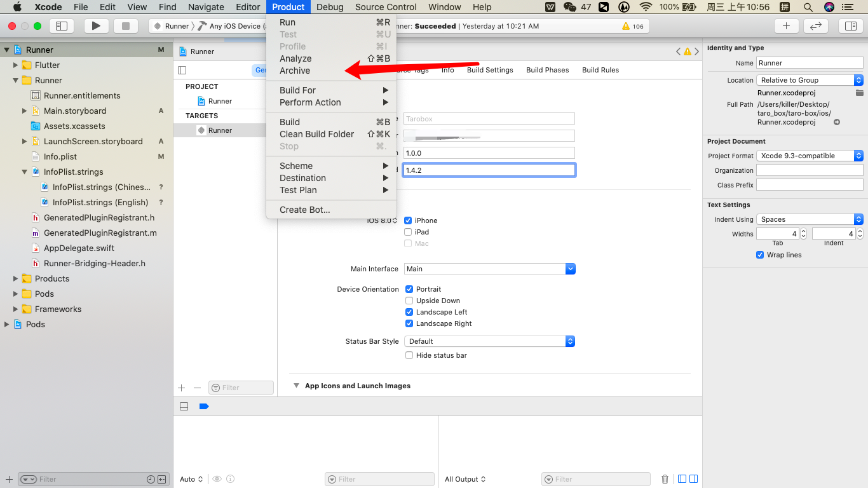Click the reveal in Finder arrow icon
The height and width of the screenshot is (488, 868).
(x=837, y=122)
